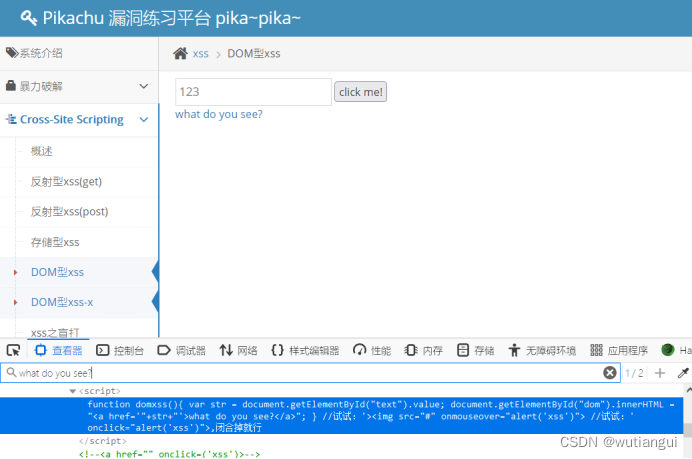692x459 pixels.
Task: Select DOM型xss-x in sidebar
Action: pos(62,302)
